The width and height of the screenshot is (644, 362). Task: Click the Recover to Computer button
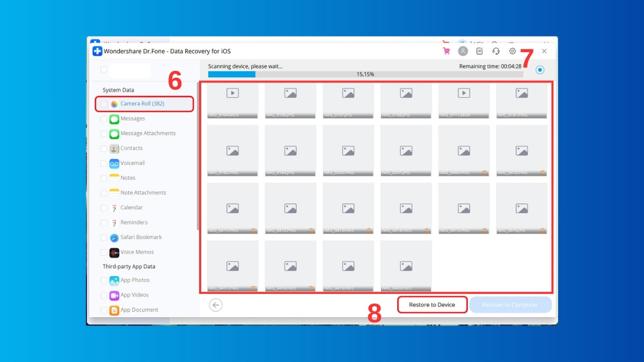point(510,305)
